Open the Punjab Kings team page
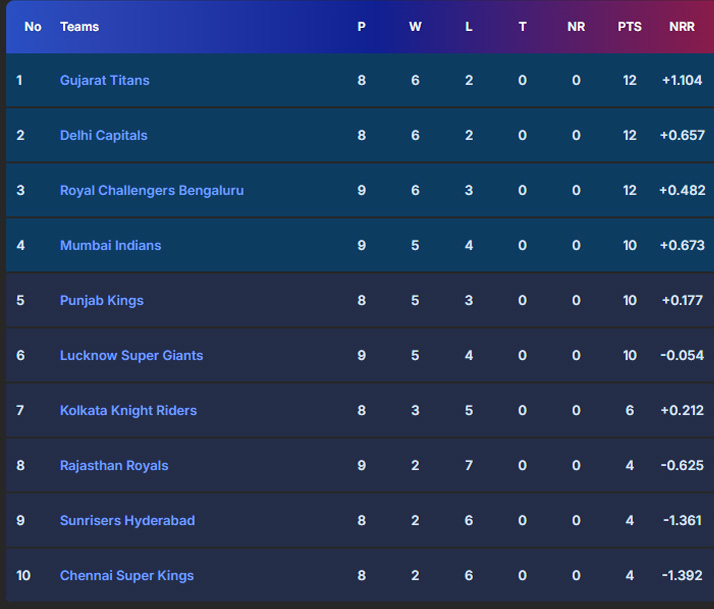This screenshot has height=609, width=714. coord(101,300)
